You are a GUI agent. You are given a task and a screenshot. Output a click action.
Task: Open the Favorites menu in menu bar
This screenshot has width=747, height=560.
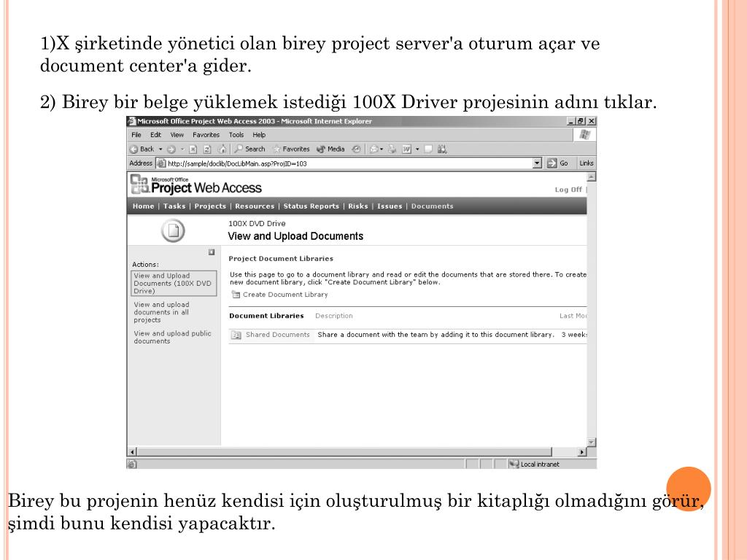(206, 135)
